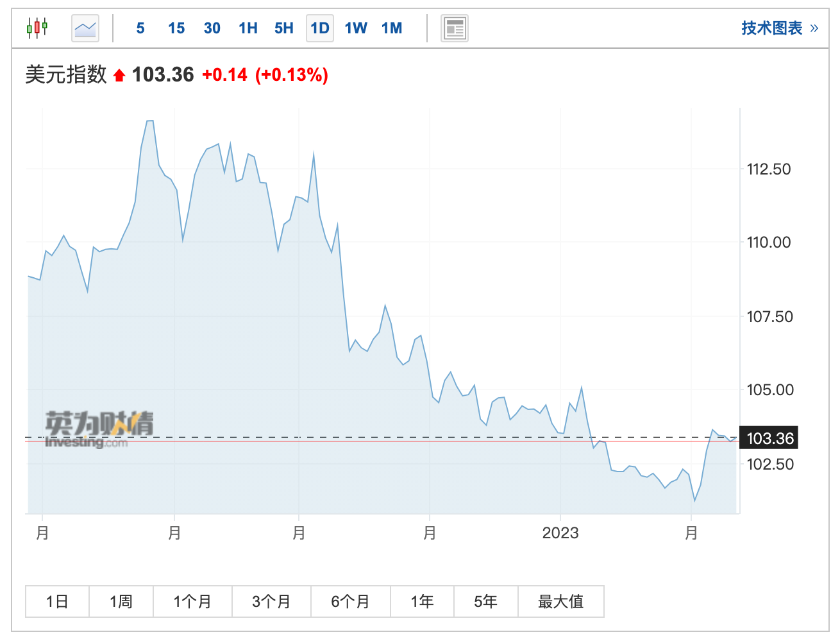Choose the 1D daily interval
This screenshot has width=840, height=639.
point(320,28)
